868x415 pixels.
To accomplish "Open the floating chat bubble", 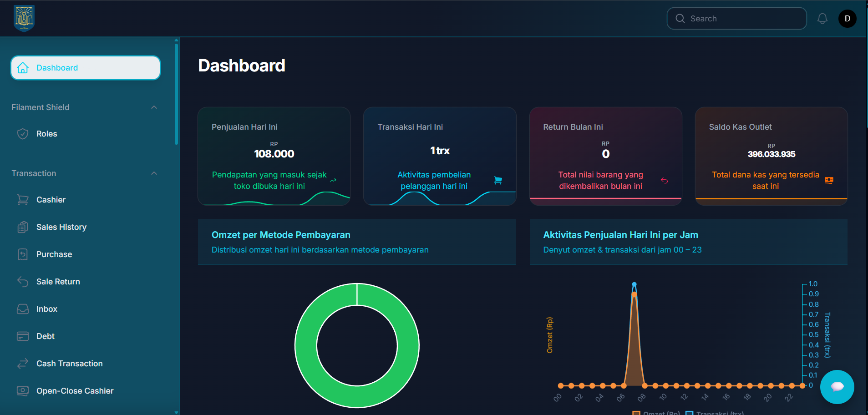I will (837, 387).
